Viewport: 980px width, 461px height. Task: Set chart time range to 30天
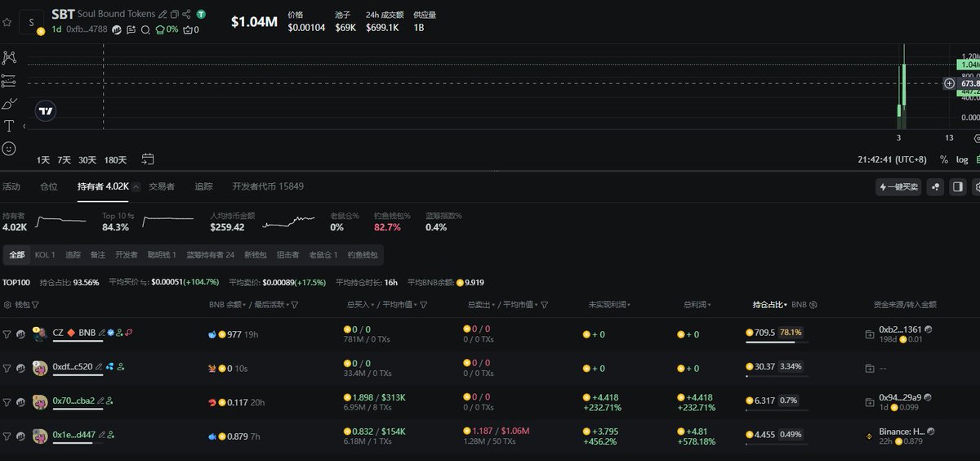pyautogui.click(x=87, y=159)
